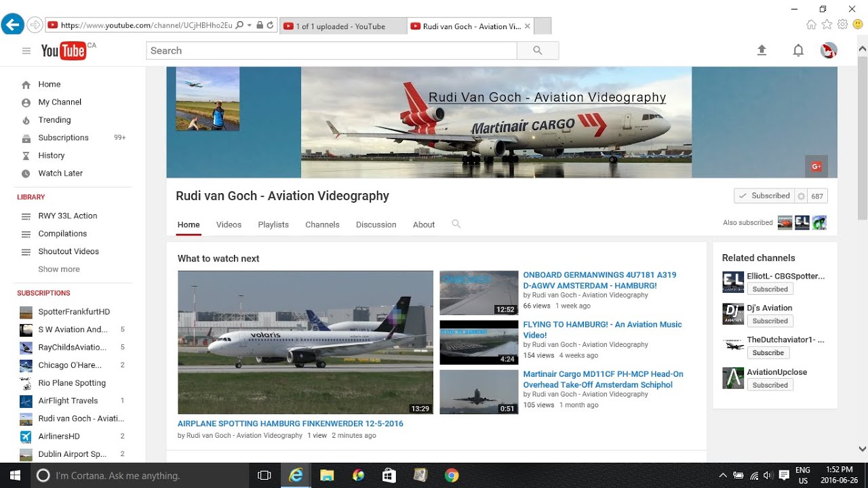Viewport: 868px width, 488px height.
Task: Open address bar search dropdown arrow
Action: 250,26
